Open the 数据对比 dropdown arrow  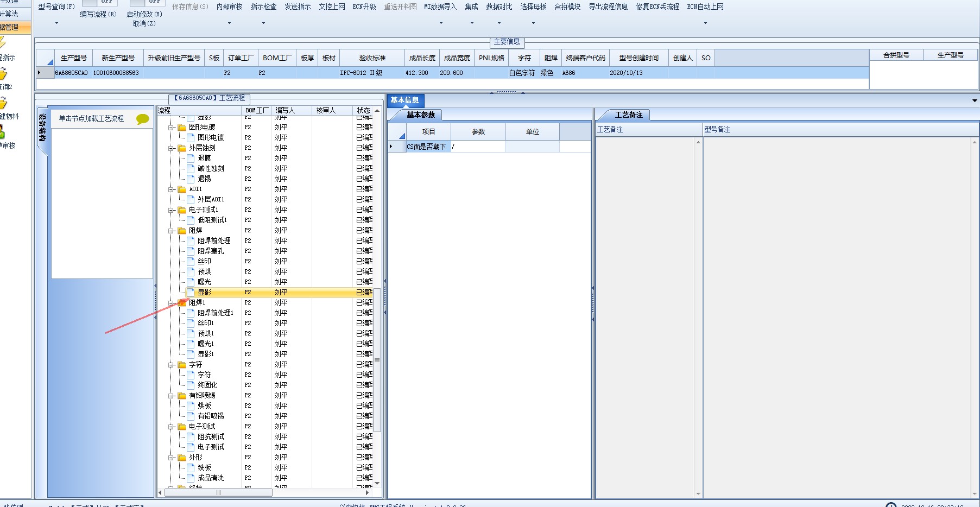tap(499, 23)
